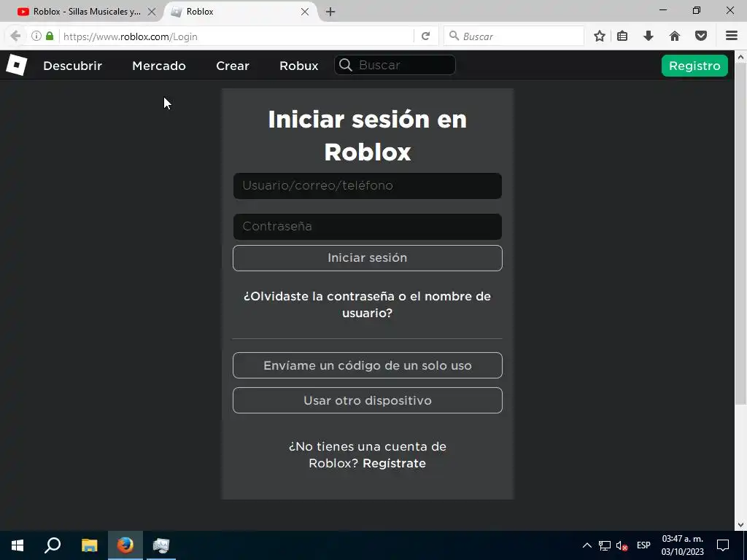Focus the Contraseña password field
The width and height of the screenshot is (747, 560).
click(x=368, y=227)
